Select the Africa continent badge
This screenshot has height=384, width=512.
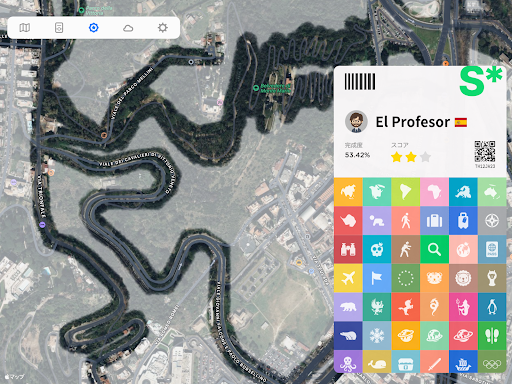coord(434,192)
